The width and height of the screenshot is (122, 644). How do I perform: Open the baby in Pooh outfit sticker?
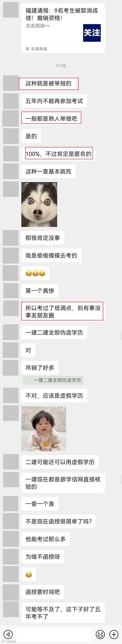[x=44, y=429]
